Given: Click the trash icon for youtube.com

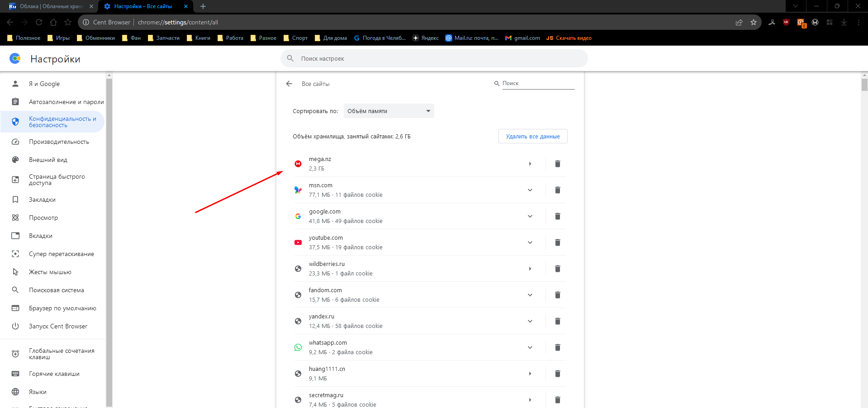Looking at the screenshot, I should [557, 242].
